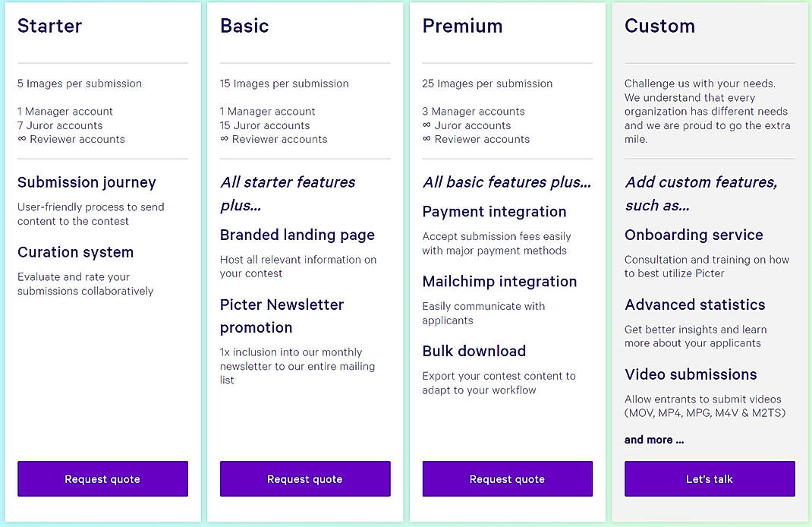Select the Basic plan heading
Screen dimensions: 812x527
click(244, 26)
